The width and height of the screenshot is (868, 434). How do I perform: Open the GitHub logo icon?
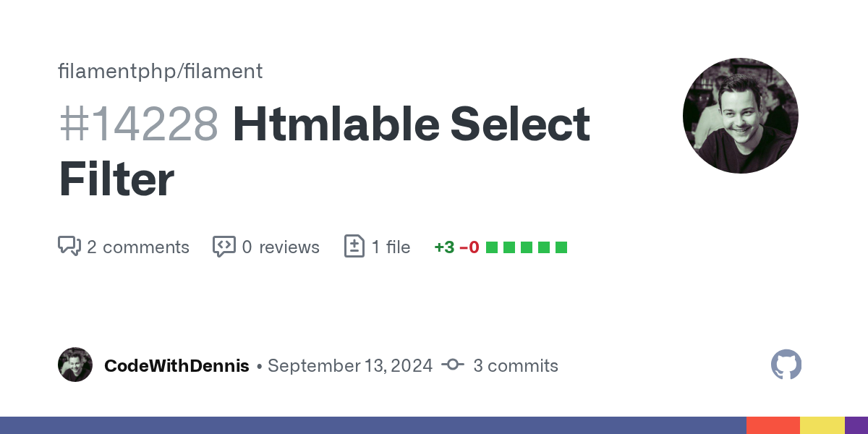pos(786,365)
